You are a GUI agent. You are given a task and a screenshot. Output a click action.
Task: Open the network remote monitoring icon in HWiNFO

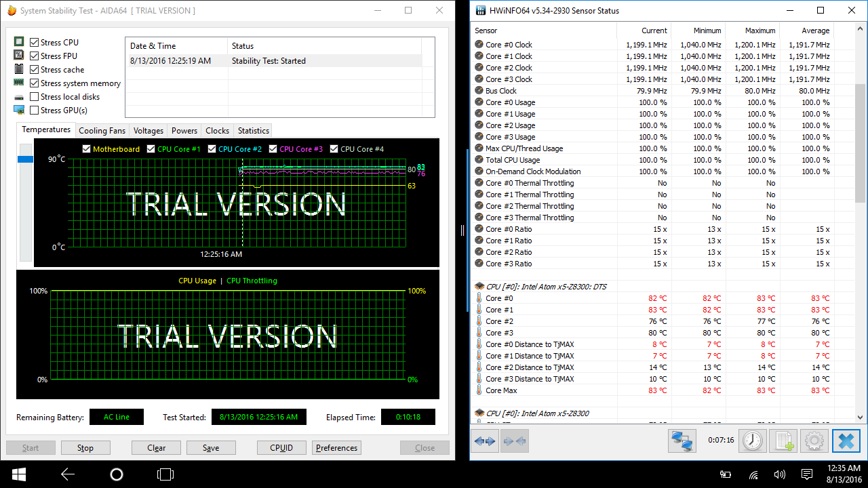pyautogui.click(x=682, y=441)
